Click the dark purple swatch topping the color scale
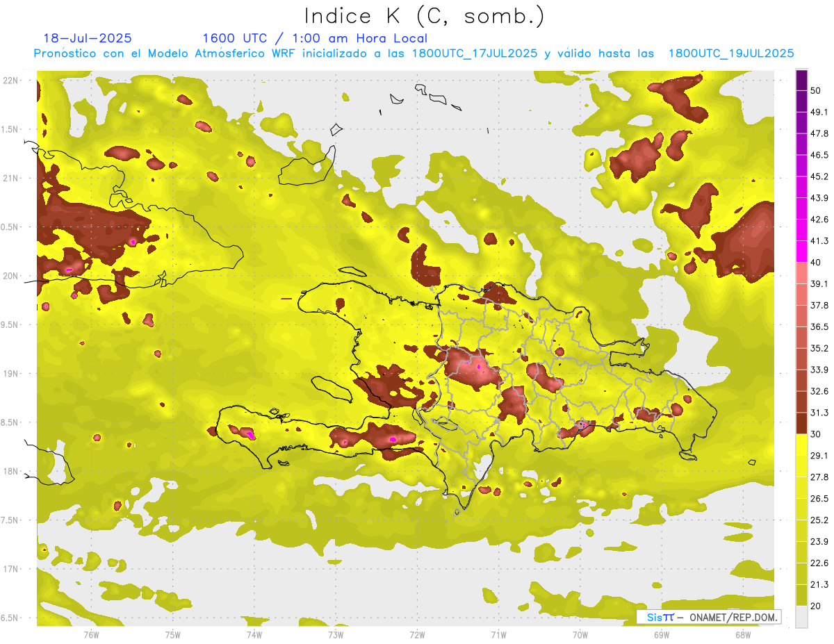 (x=801, y=80)
